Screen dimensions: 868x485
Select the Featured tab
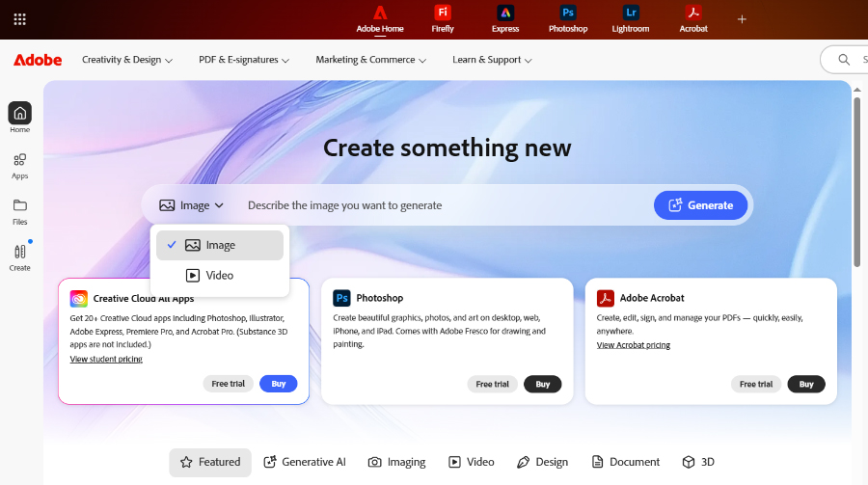(210, 462)
